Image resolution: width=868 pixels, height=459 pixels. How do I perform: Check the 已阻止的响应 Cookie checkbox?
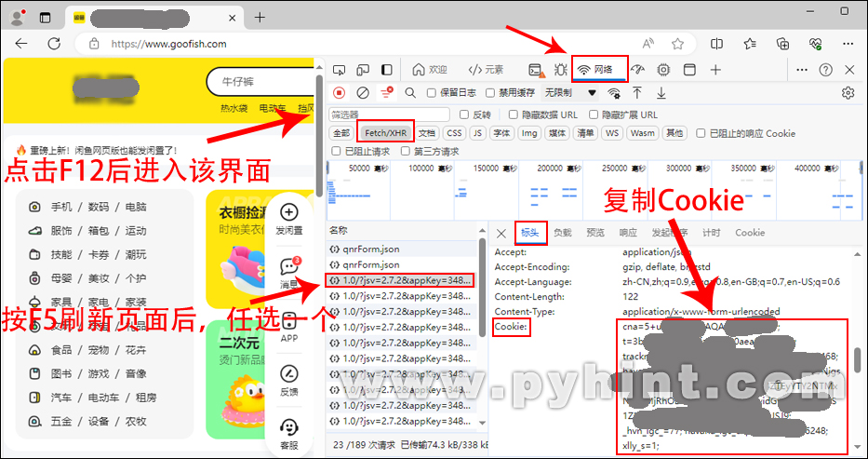701,133
